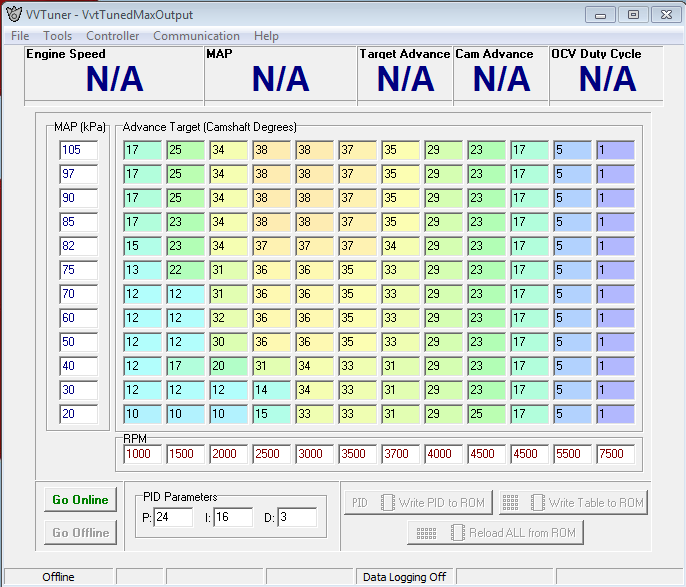Open the Tools menu
Image resolution: width=686 pixels, height=587 pixels.
(57, 36)
